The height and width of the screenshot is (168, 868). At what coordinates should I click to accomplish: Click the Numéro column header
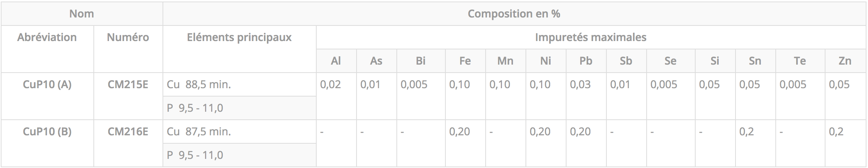128,37
